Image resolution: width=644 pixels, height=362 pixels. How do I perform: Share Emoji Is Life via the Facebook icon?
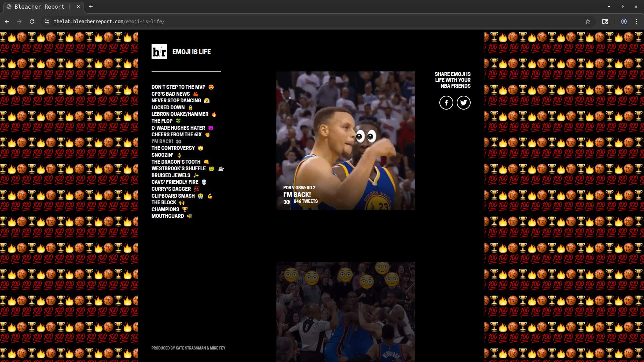(446, 102)
